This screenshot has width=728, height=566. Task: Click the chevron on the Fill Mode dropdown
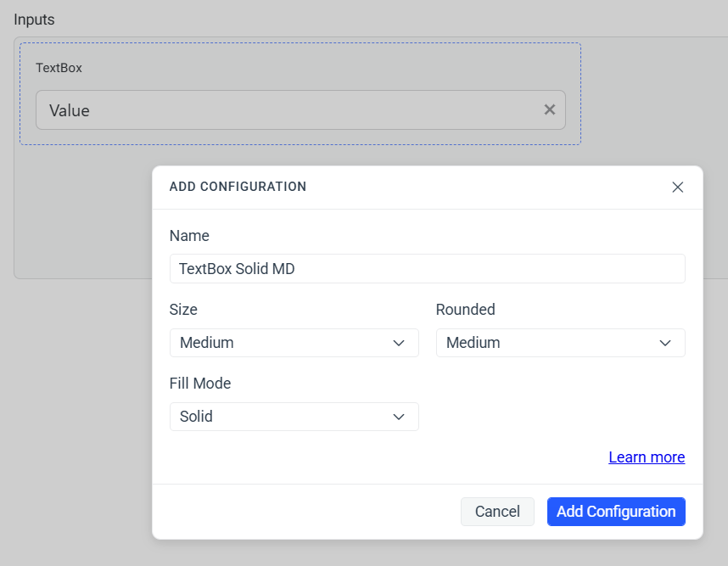(399, 417)
